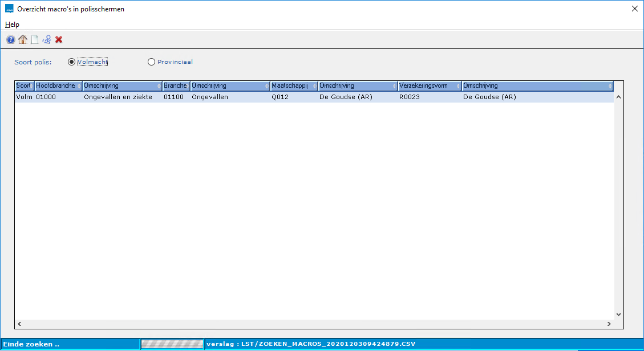Select the running-person macro icon
This screenshot has width=644, height=351.
click(x=47, y=39)
